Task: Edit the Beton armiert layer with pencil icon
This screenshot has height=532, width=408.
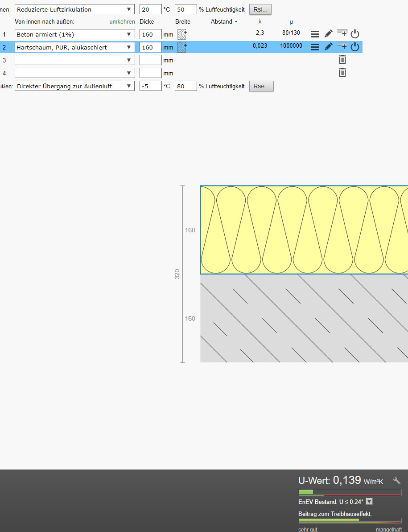Action: tap(329, 34)
